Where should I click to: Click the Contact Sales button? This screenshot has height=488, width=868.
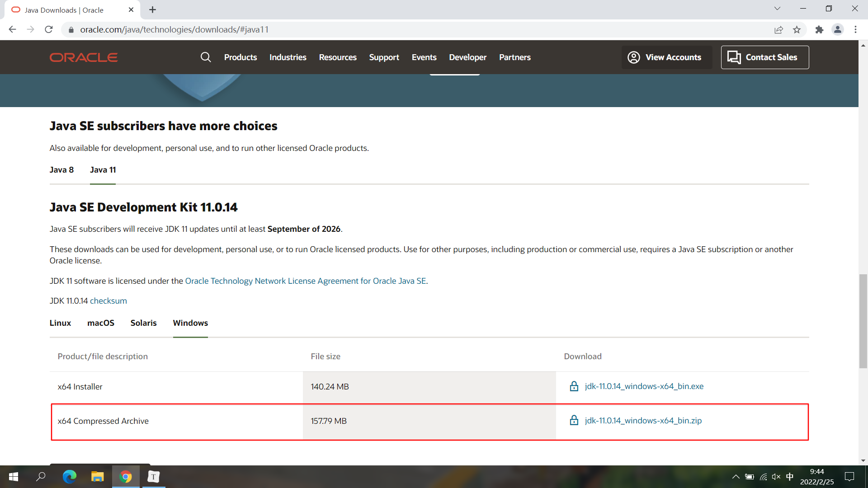765,57
